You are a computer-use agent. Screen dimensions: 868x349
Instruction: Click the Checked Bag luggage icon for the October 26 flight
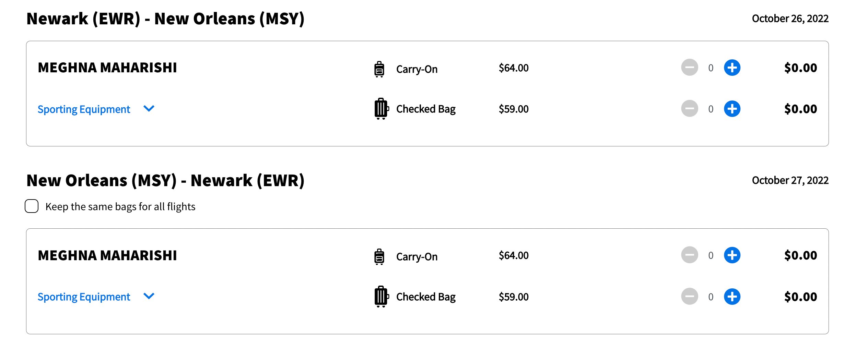(381, 109)
